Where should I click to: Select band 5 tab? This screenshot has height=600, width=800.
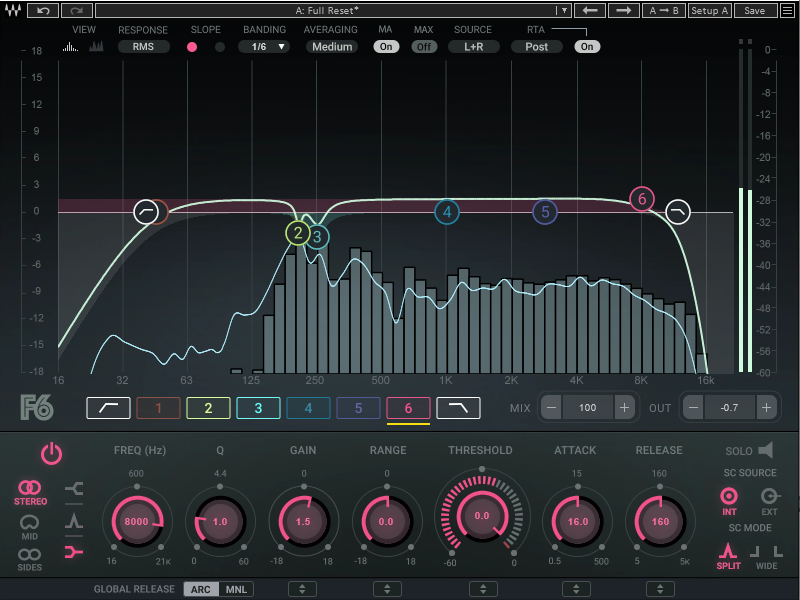click(x=358, y=408)
